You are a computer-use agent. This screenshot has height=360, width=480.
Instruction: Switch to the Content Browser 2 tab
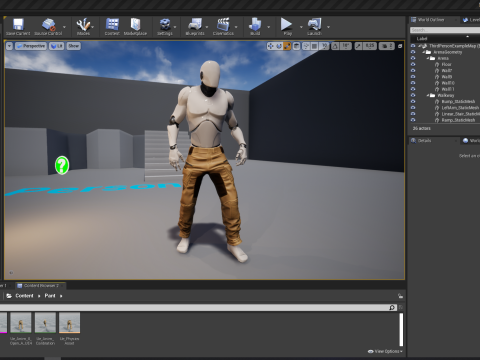tap(40, 286)
